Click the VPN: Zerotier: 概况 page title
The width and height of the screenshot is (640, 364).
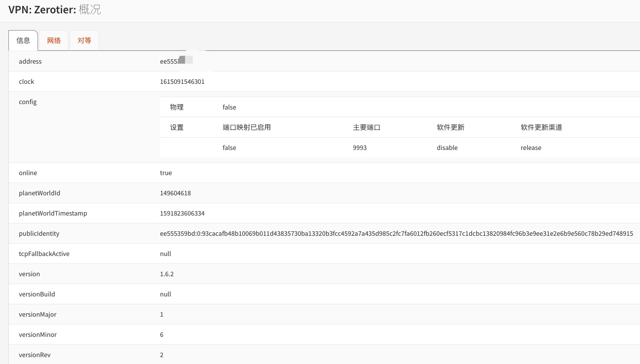(x=55, y=9)
